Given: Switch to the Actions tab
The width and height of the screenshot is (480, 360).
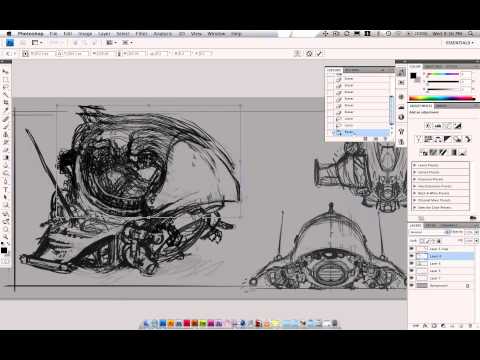Looking at the screenshot, I should 352,70.
